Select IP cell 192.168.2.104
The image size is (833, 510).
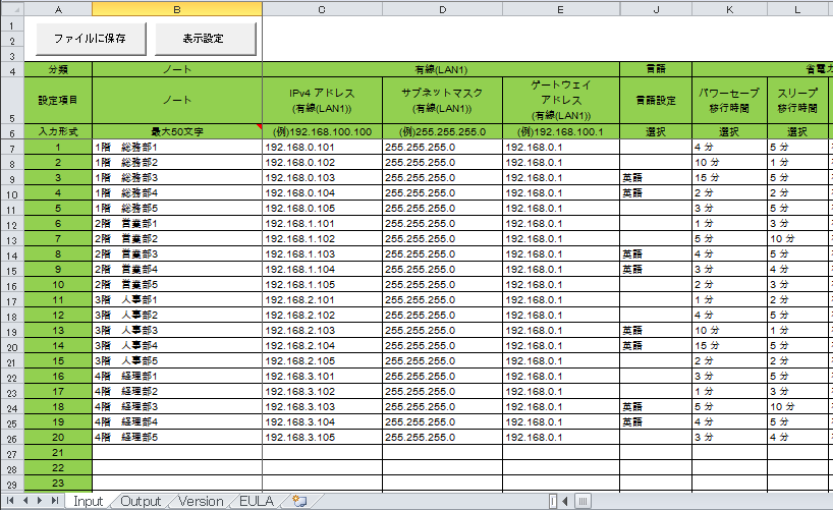322,345
